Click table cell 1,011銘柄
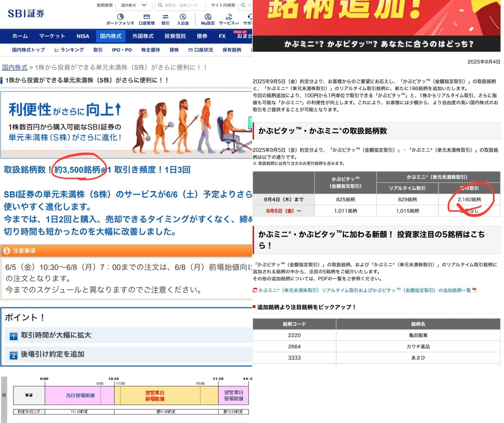The height and width of the screenshot is (423, 504). click(x=345, y=211)
